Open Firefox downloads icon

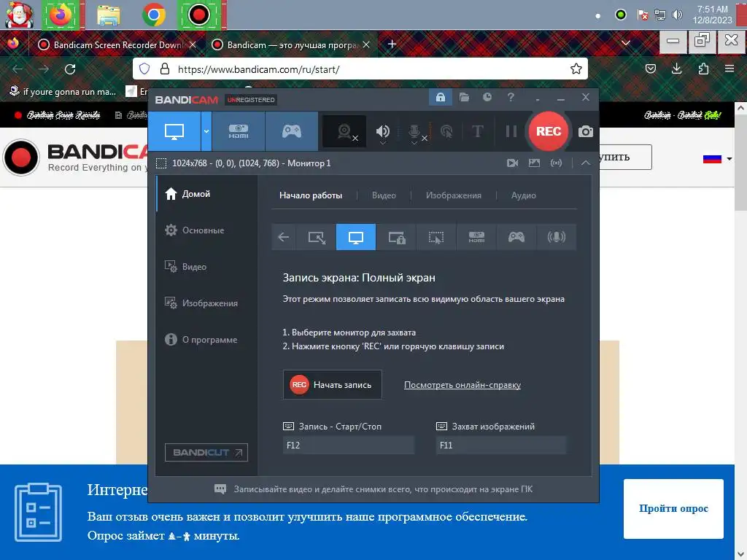[x=676, y=69]
